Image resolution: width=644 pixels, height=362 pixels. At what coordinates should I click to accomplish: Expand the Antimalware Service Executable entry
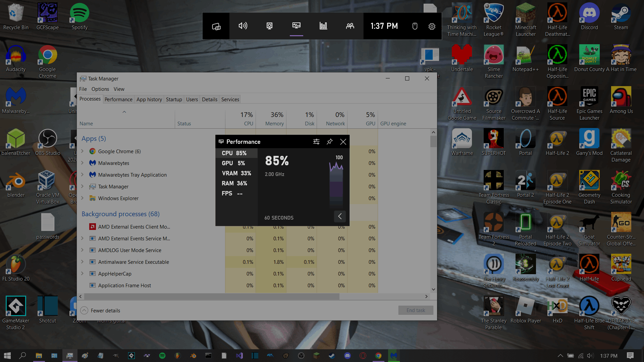(x=82, y=262)
